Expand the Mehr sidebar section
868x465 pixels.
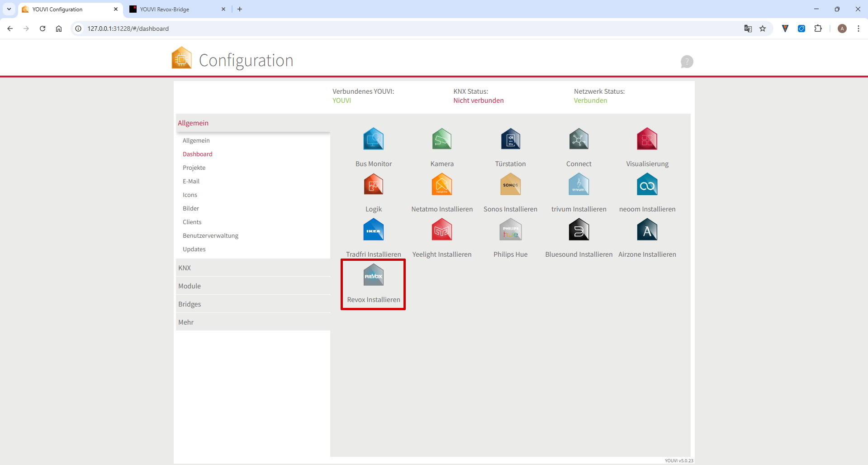click(x=186, y=322)
